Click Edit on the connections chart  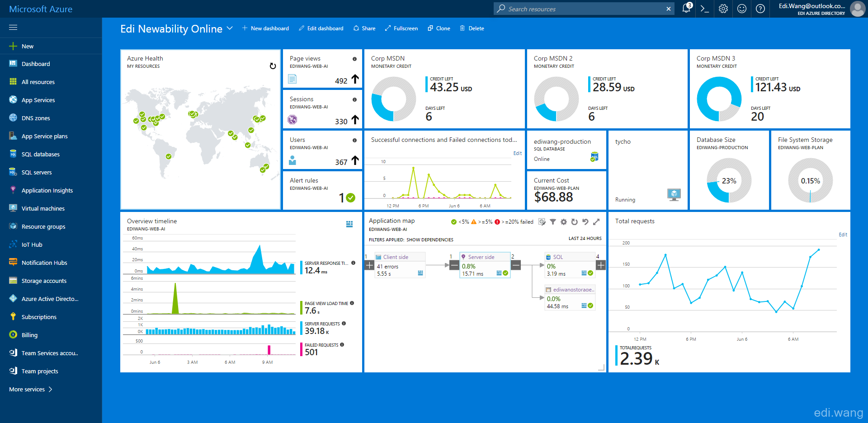(517, 153)
